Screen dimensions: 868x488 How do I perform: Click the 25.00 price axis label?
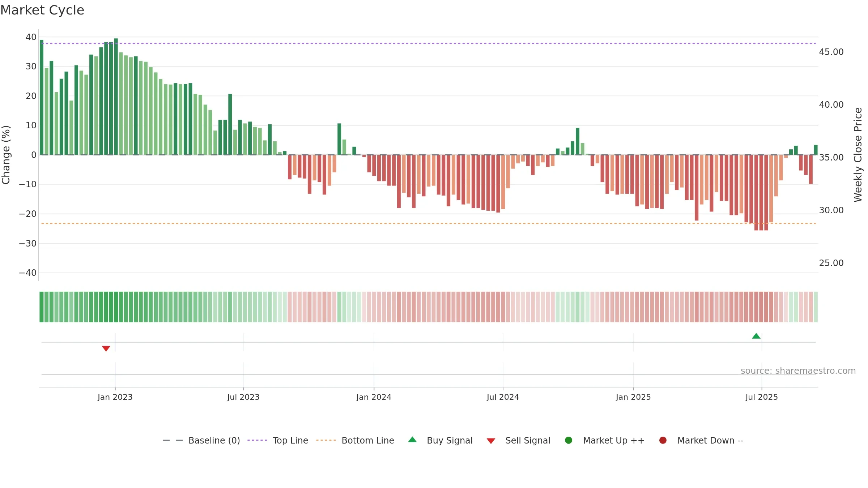[x=831, y=263]
